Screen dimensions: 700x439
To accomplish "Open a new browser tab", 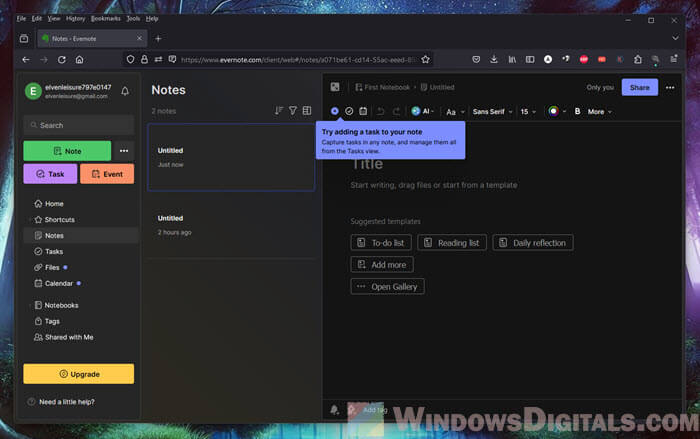I will coord(158,39).
